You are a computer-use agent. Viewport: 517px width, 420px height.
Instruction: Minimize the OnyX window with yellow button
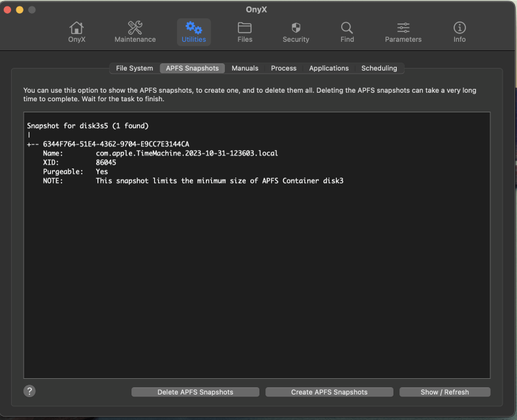click(20, 10)
